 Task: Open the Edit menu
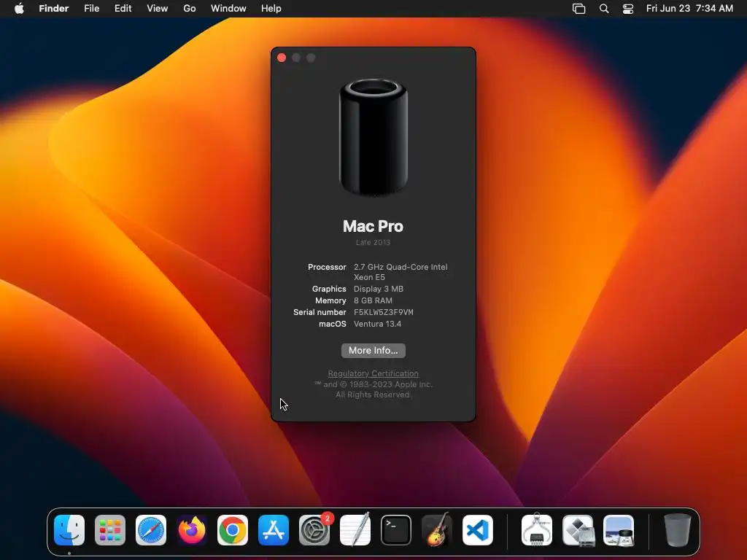[x=123, y=9]
